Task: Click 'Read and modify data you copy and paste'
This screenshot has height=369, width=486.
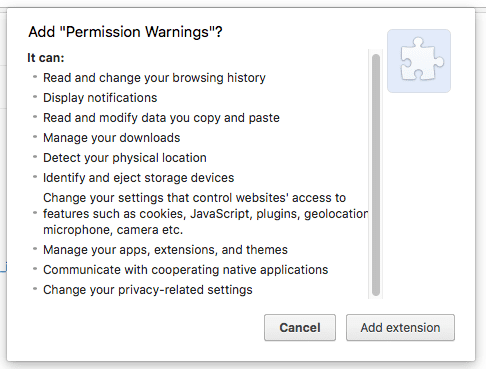Action: tap(161, 118)
